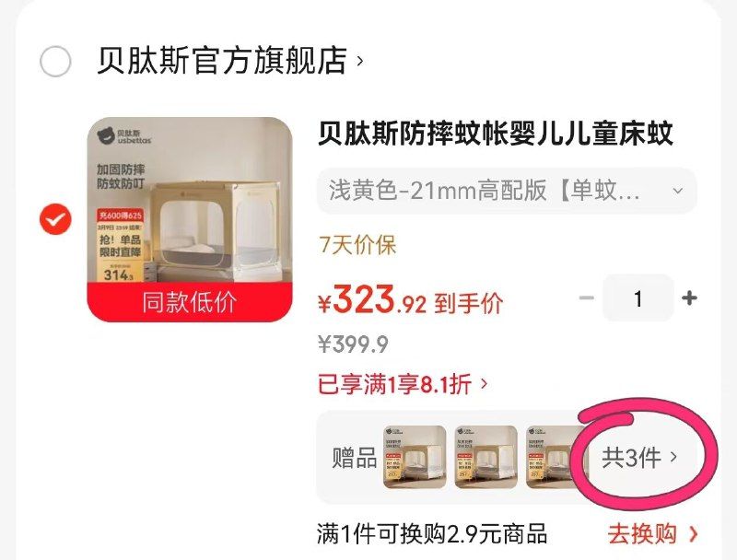737x560 pixels.
Task: Click the variant dropdown arrow
Action: point(677,191)
